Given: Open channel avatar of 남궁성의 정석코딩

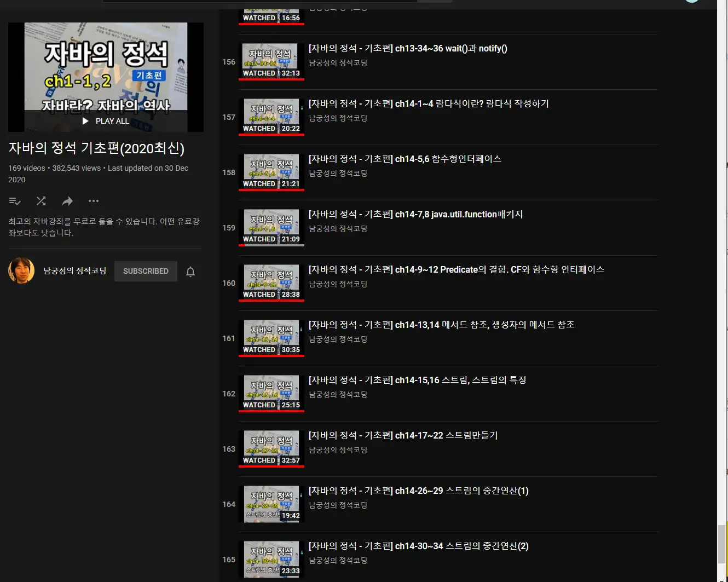Looking at the screenshot, I should point(21,270).
